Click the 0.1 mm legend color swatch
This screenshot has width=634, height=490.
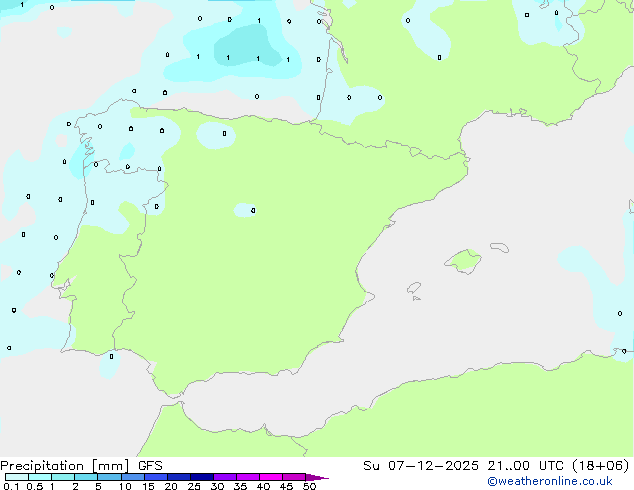click(17, 477)
